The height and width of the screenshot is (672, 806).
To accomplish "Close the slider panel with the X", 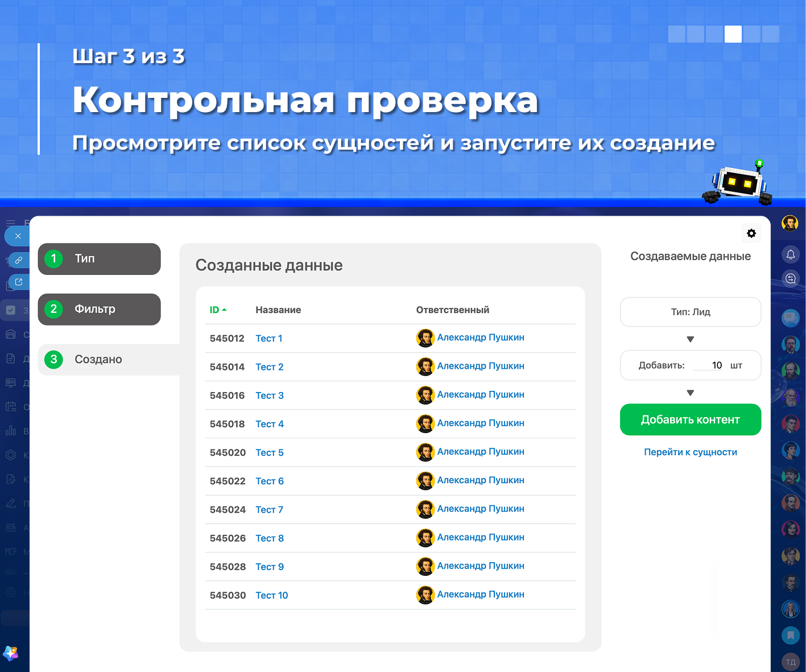I will [x=18, y=236].
